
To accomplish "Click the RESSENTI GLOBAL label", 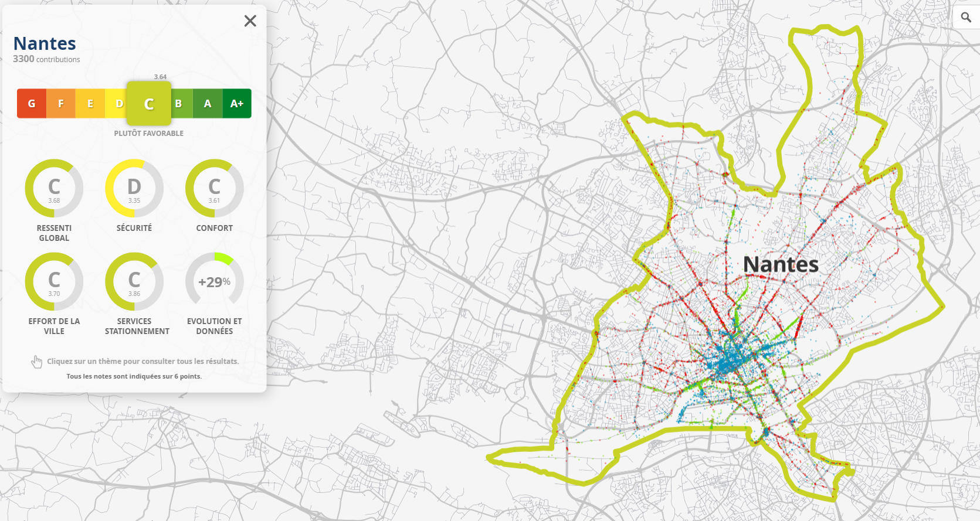I will coord(54,233).
